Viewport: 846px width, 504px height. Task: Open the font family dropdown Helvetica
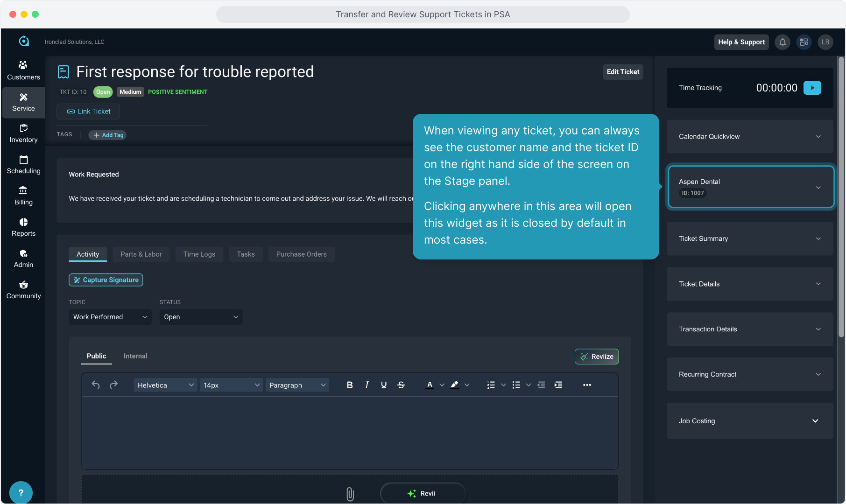coord(165,385)
